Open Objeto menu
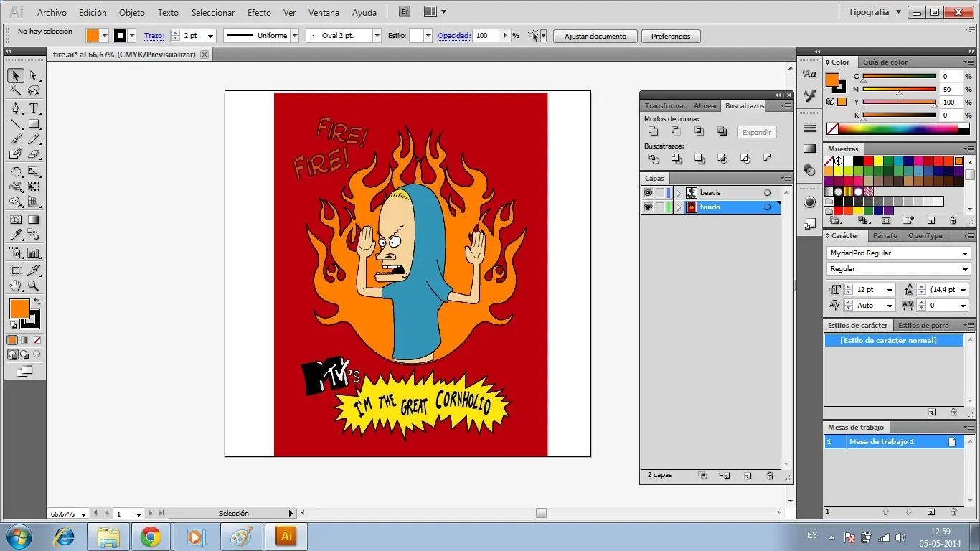The height and width of the screenshot is (551, 980). pos(131,13)
